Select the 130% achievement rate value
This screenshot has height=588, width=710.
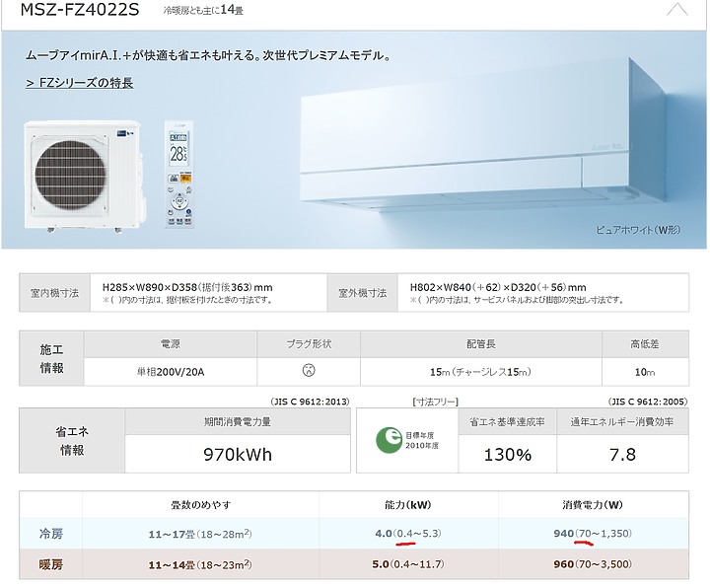coord(507,455)
